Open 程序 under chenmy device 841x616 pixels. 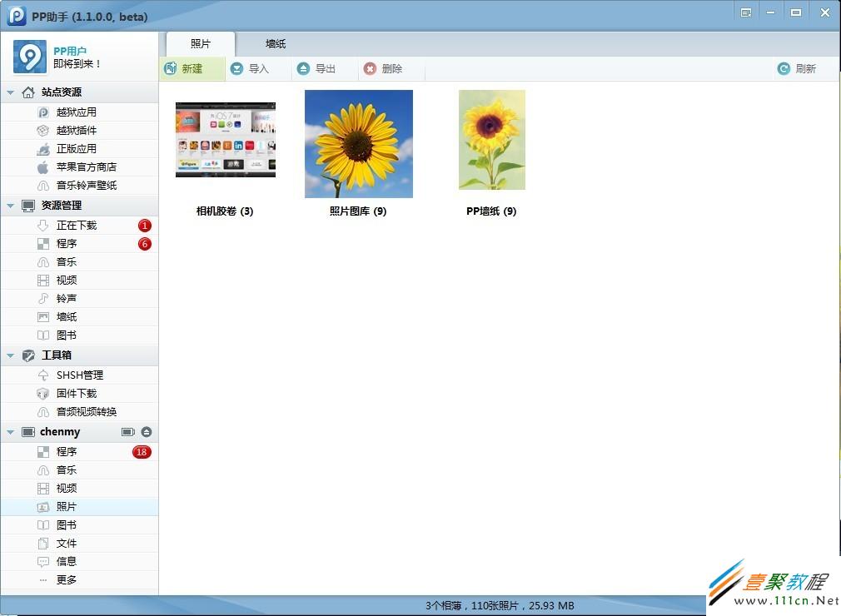(x=79, y=452)
